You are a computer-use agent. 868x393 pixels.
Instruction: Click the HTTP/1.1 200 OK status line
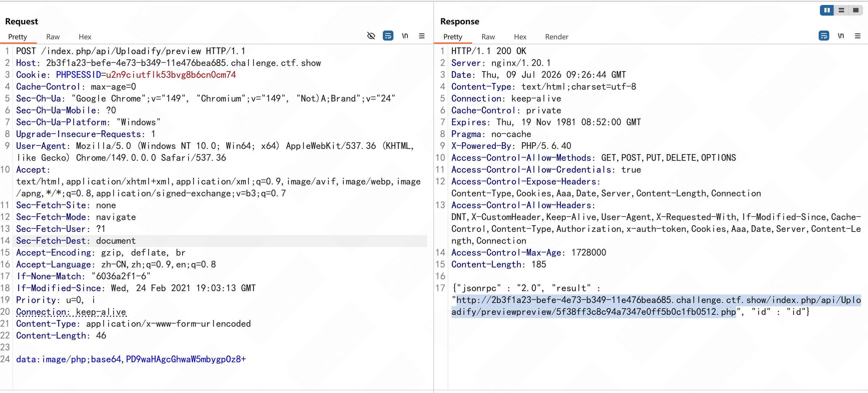tap(489, 51)
